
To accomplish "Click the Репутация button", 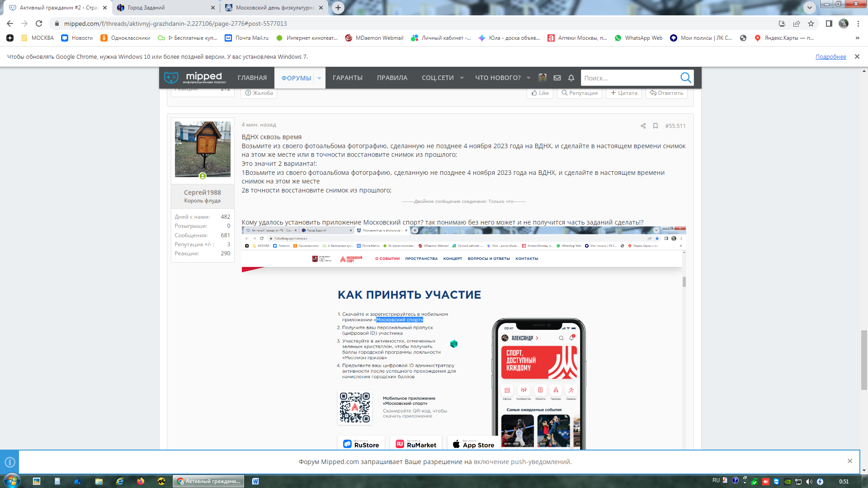I will pyautogui.click(x=579, y=93).
